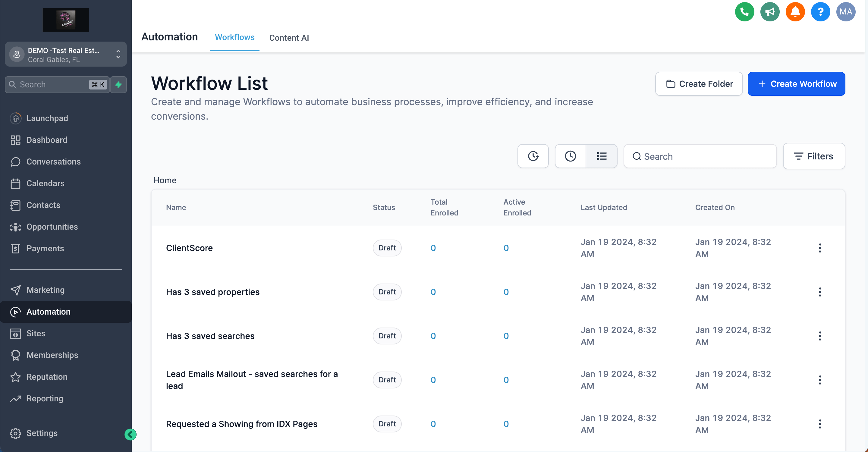Screen dimensions: 868x452
Task: Collapse sidebar with the green chevron button
Action: [x=131, y=435]
